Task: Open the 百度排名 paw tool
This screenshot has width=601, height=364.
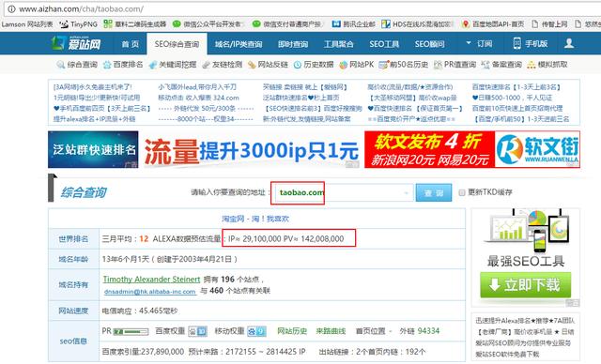Action: coord(123,65)
